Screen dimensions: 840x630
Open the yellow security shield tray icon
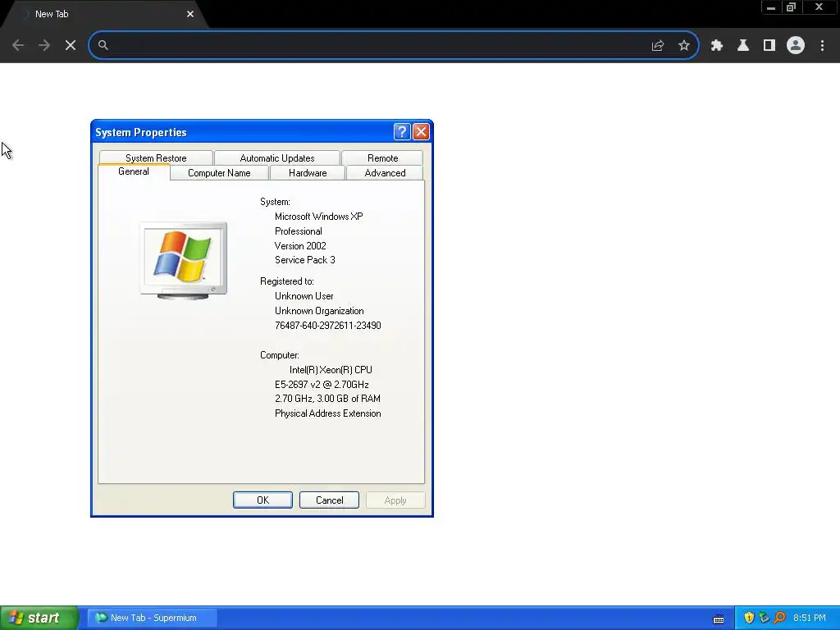click(749, 618)
